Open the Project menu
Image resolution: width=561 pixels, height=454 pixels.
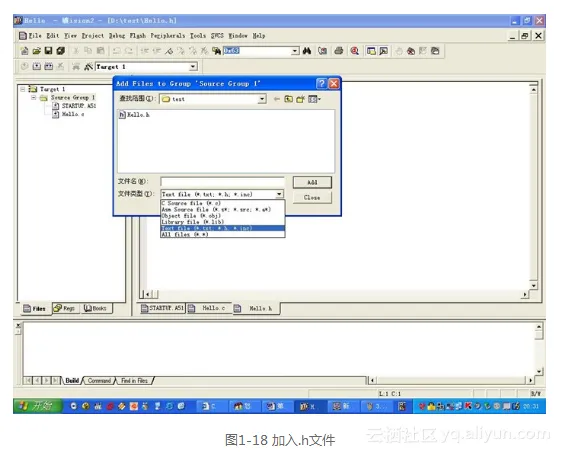click(x=93, y=35)
